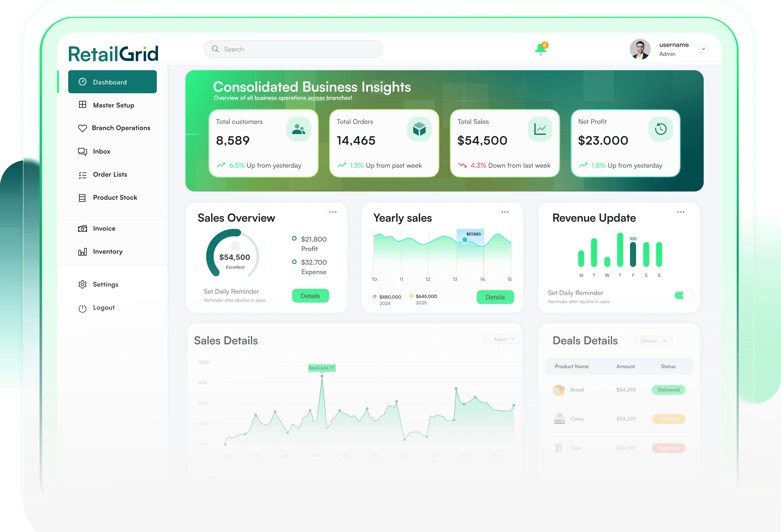
Task: Click the tallest Thursday revenue bar
Action: click(620, 250)
